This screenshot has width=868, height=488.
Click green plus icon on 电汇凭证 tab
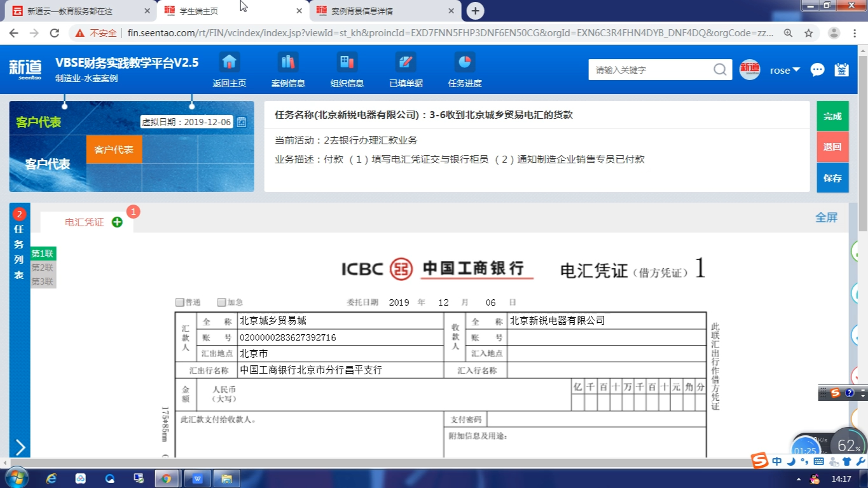point(117,222)
